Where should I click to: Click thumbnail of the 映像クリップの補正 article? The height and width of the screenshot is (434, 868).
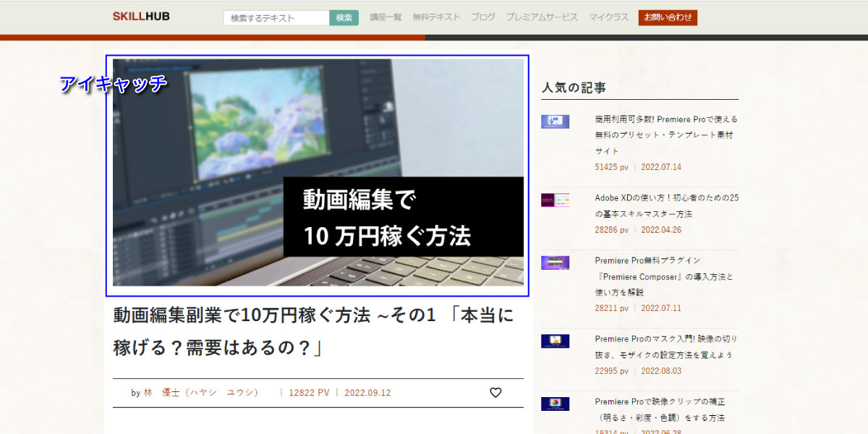tap(555, 404)
